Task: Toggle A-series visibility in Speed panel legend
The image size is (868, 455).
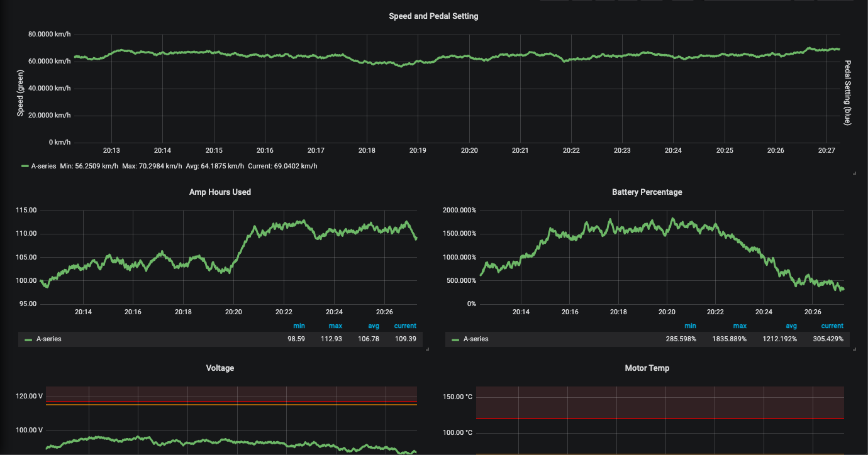Action: point(43,166)
